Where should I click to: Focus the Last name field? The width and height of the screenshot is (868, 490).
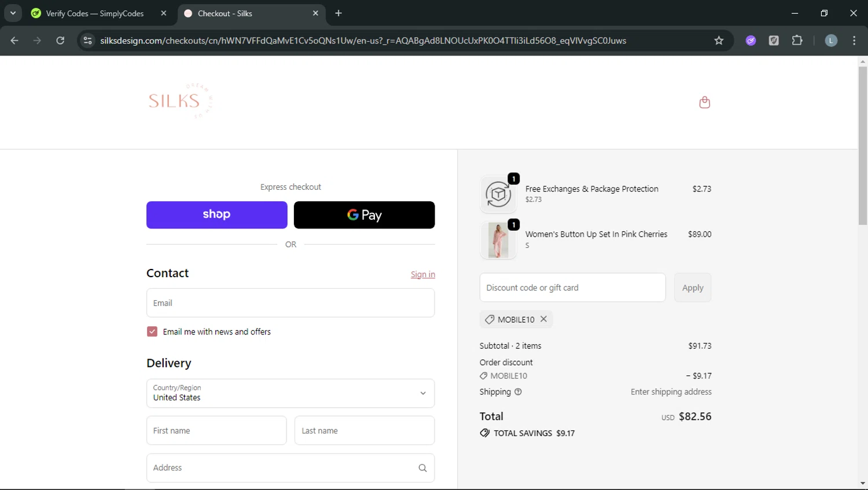[x=365, y=430]
